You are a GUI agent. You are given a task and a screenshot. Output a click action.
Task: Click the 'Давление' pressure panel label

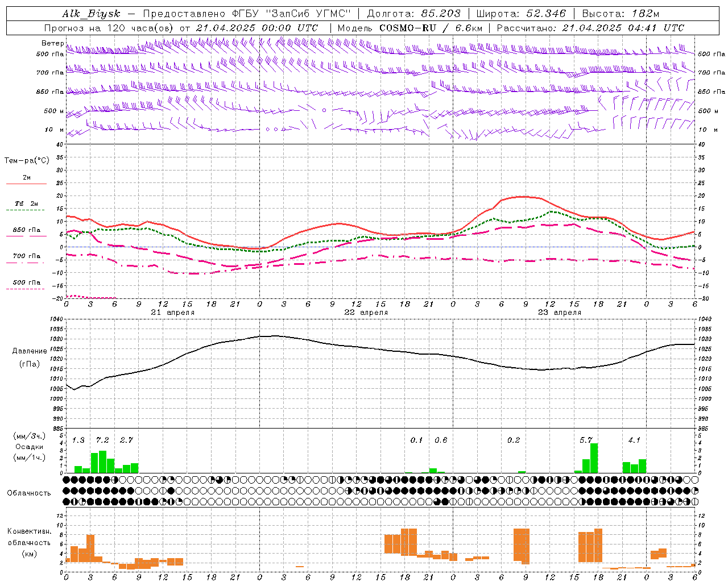coord(30,351)
